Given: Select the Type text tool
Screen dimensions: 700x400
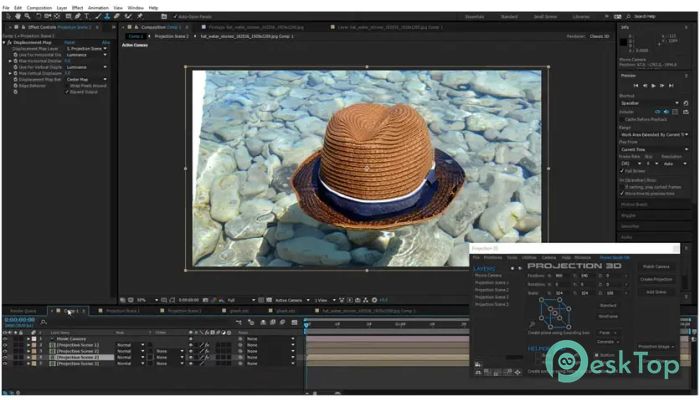Looking at the screenshot, I should (x=87, y=16).
